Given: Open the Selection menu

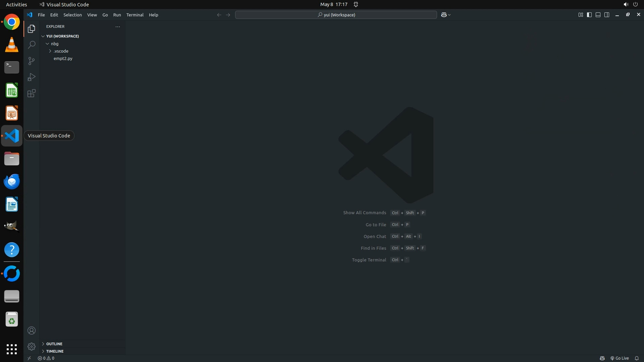Looking at the screenshot, I should tap(72, 15).
